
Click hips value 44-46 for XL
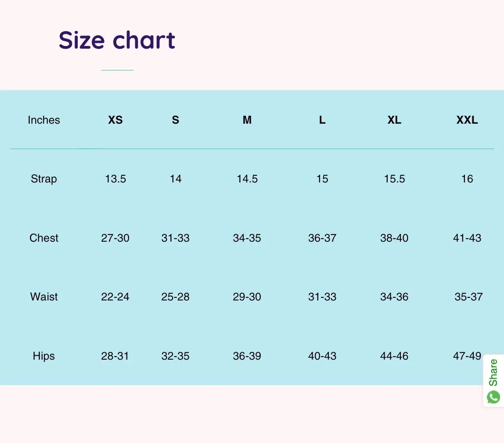coord(394,356)
